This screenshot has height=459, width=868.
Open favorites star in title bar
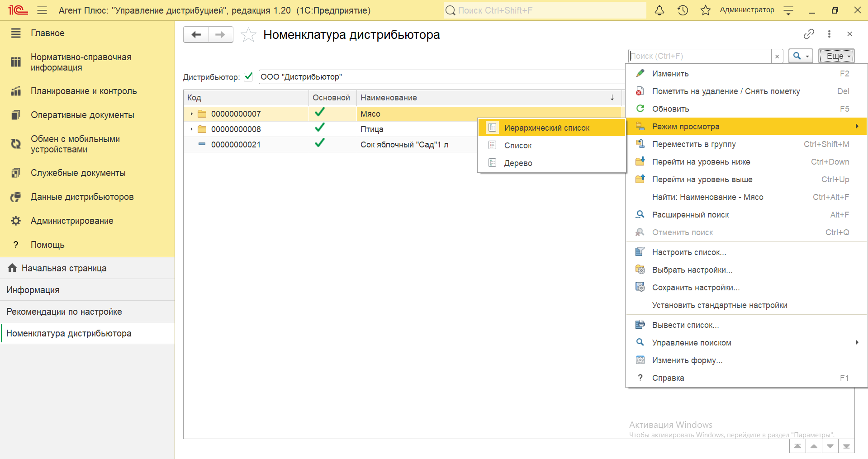706,10
